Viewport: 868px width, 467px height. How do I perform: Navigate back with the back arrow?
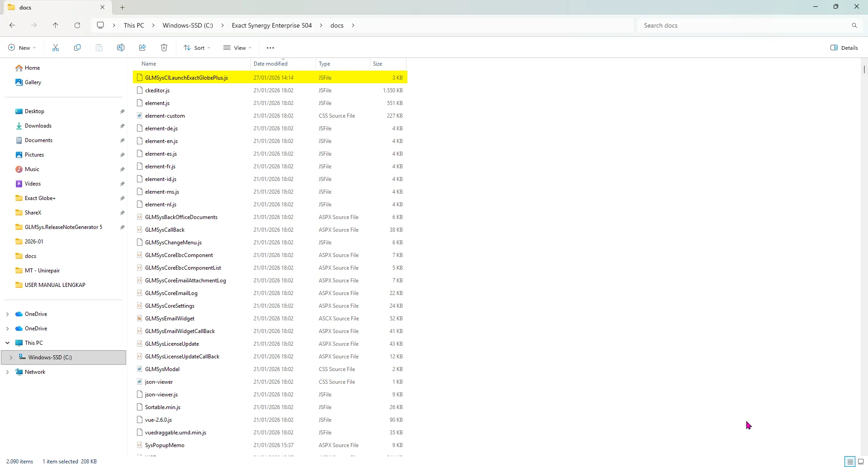(12, 25)
